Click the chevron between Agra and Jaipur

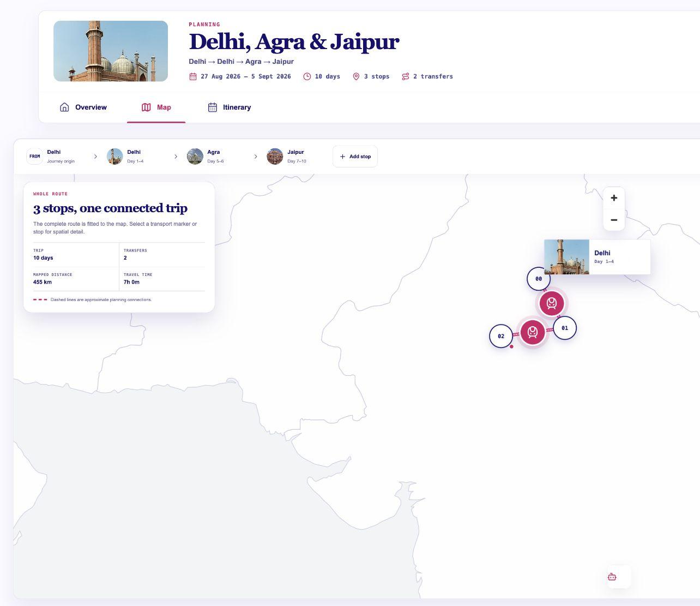pyautogui.click(x=256, y=157)
